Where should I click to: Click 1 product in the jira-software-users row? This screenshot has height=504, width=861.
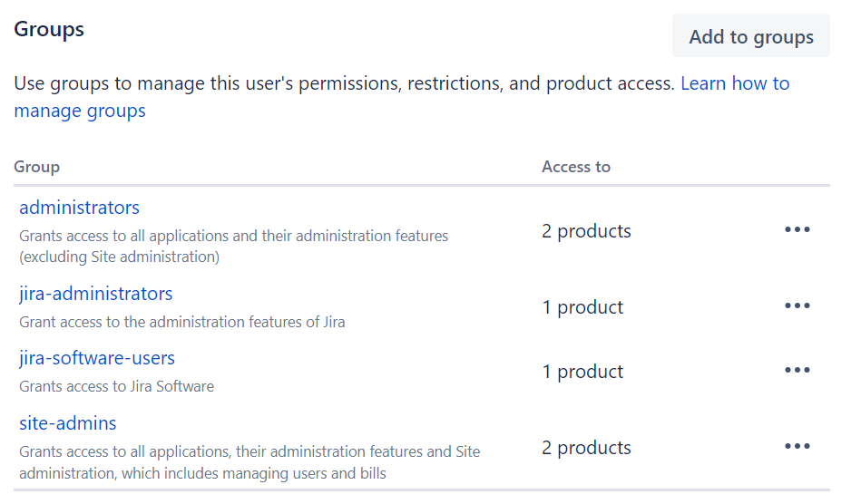point(582,372)
